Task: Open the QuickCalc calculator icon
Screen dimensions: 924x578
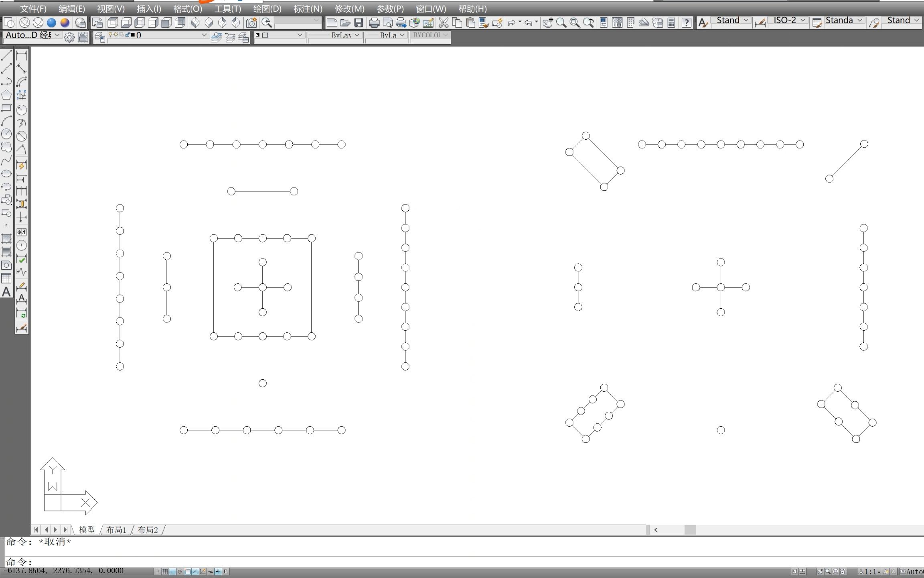Action: pyautogui.click(x=671, y=23)
